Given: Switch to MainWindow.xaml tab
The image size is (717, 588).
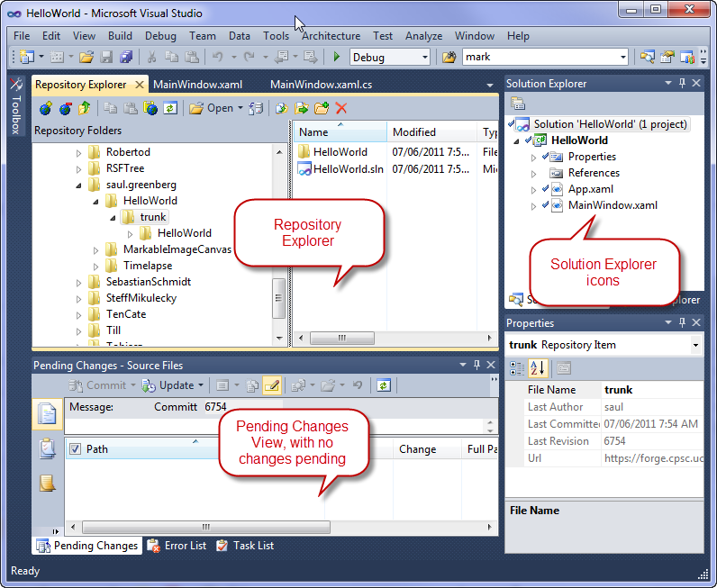Looking at the screenshot, I should click(x=197, y=85).
